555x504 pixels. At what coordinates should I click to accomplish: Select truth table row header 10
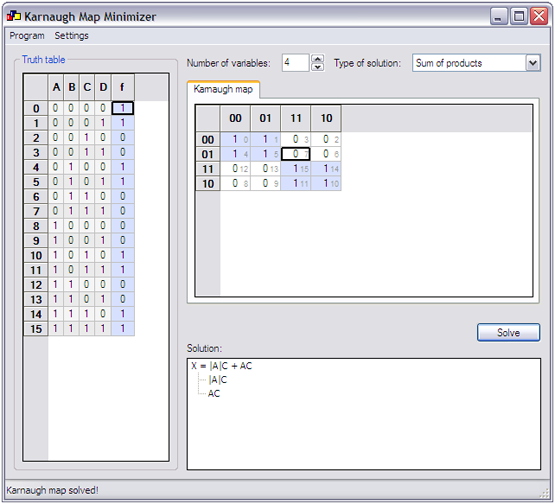point(36,255)
